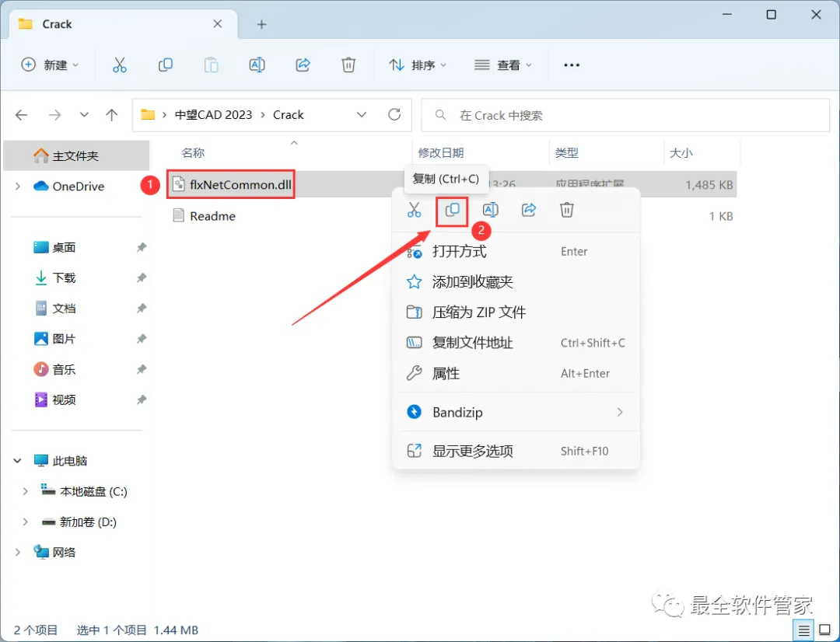Choose 打开方式 in context menu
The height and width of the screenshot is (642, 840).
[x=516, y=252]
